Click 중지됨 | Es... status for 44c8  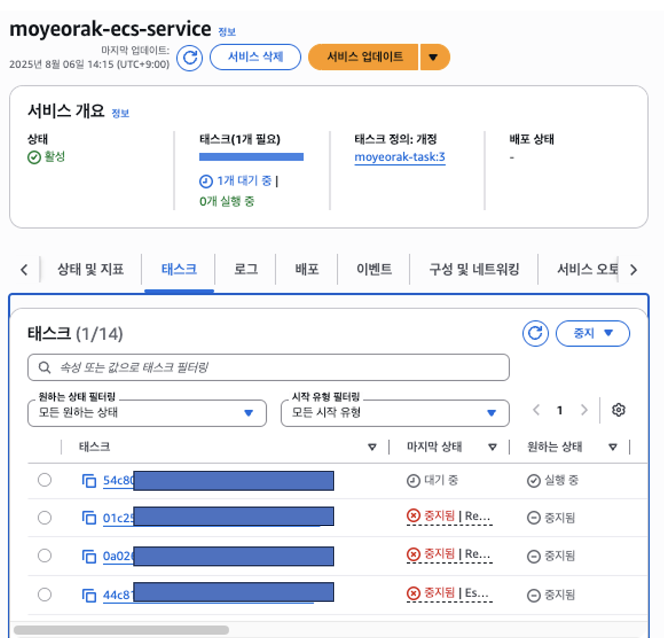[449, 593]
